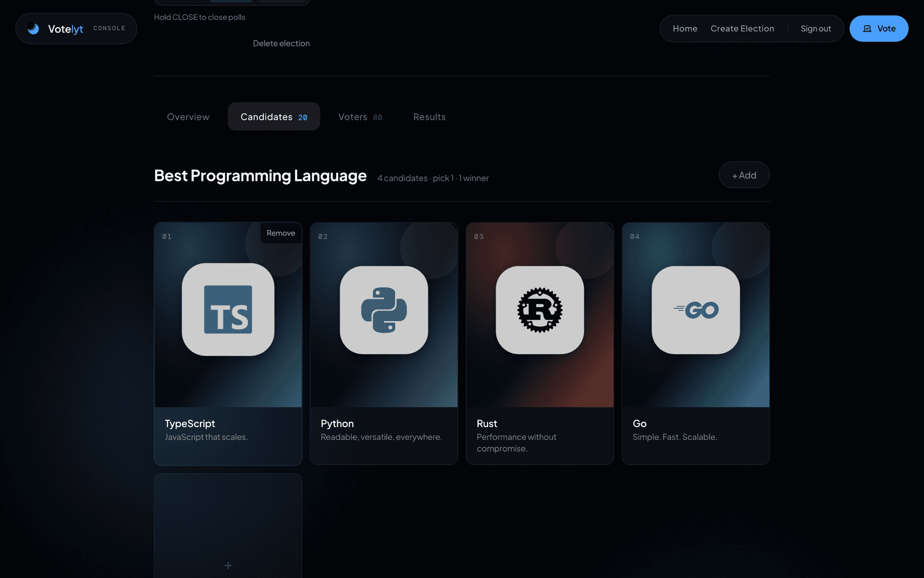Click "Simple. Fast. Scalable." description

(675, 437)
